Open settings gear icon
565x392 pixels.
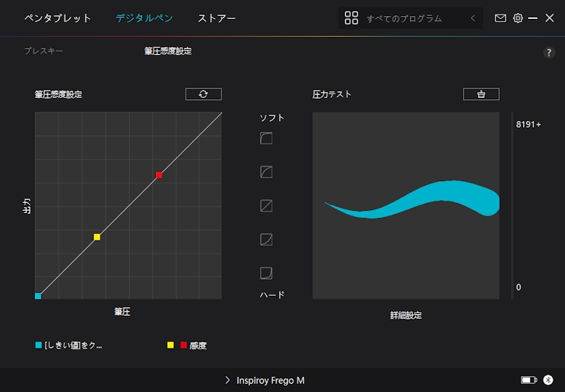coord(518,18)
